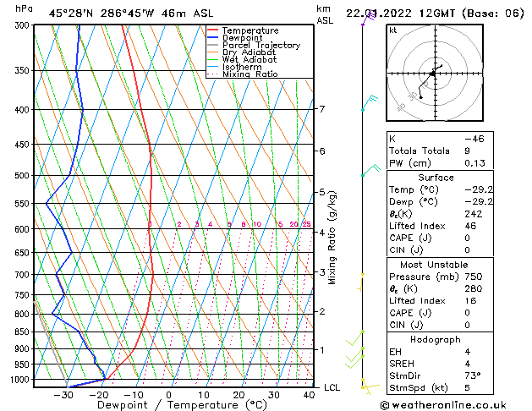
Task: Click the purple wind barb at 300 hPa
Action: (x=370, y=18)
